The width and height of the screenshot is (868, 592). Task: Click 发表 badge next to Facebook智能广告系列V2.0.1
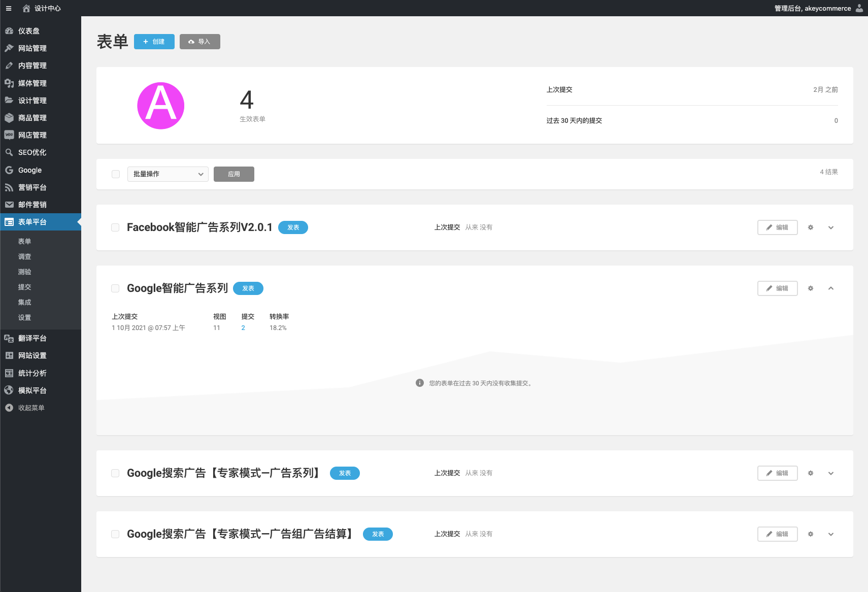pos(293,227)
